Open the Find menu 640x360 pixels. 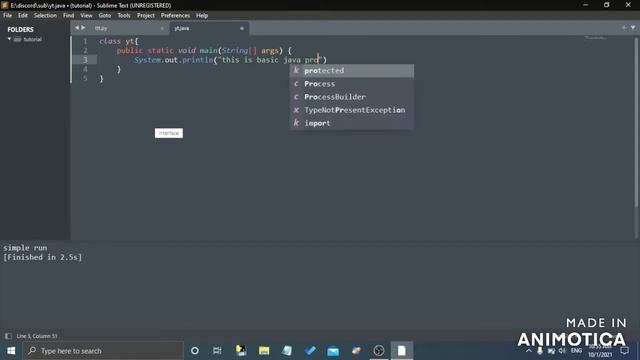[x=68, y=16]
